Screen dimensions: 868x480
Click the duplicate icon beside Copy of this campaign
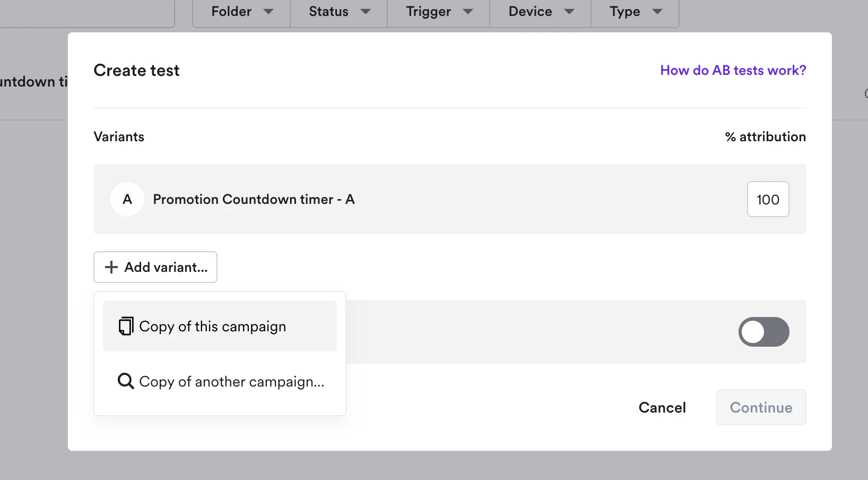point(126,327)
